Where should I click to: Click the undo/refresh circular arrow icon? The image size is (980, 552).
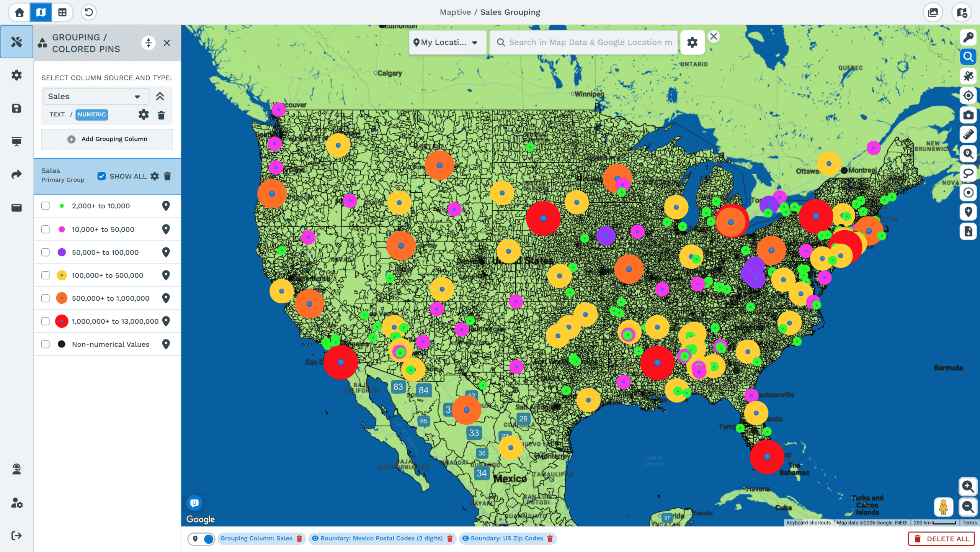88,12
